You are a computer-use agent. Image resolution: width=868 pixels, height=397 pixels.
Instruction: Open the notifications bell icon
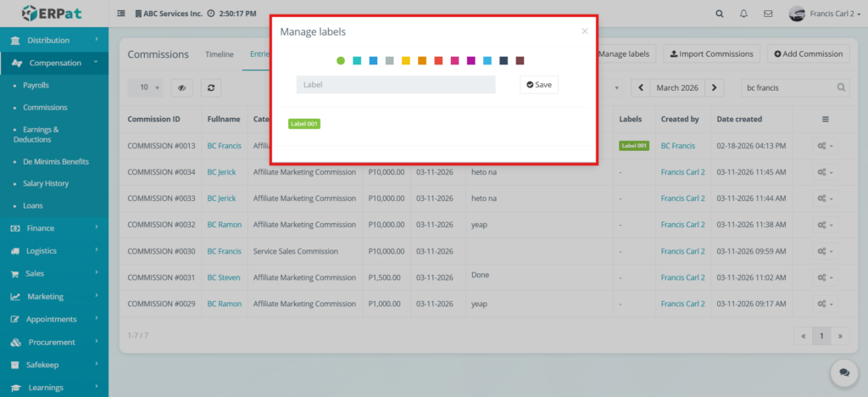click(743, 14)
